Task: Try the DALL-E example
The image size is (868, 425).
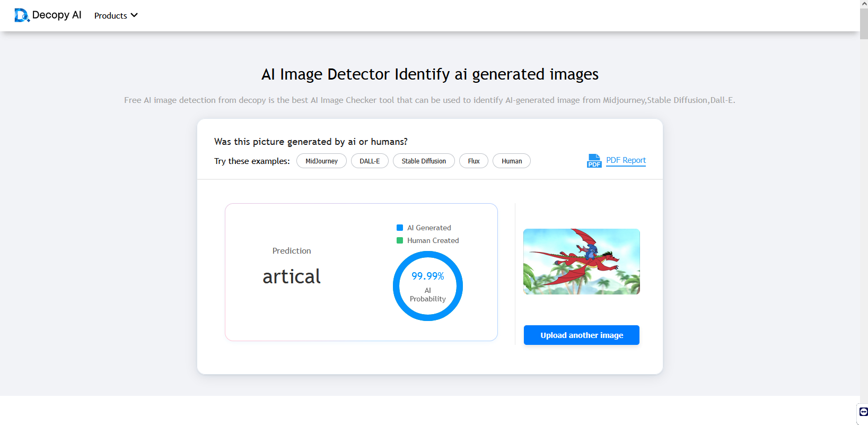Action: (x=370, y=161)
